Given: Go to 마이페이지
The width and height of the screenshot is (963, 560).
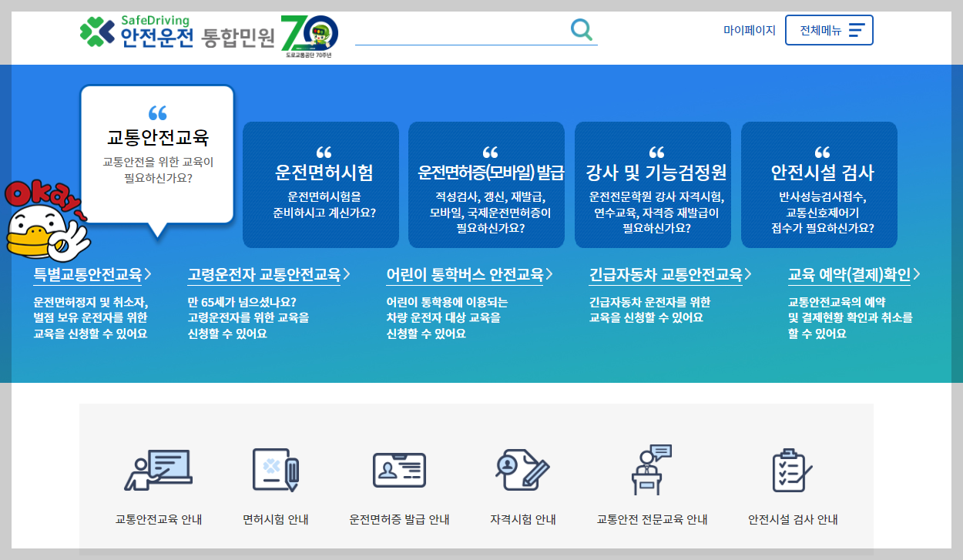Looking at the screenshot, I should tap(747, 29).
